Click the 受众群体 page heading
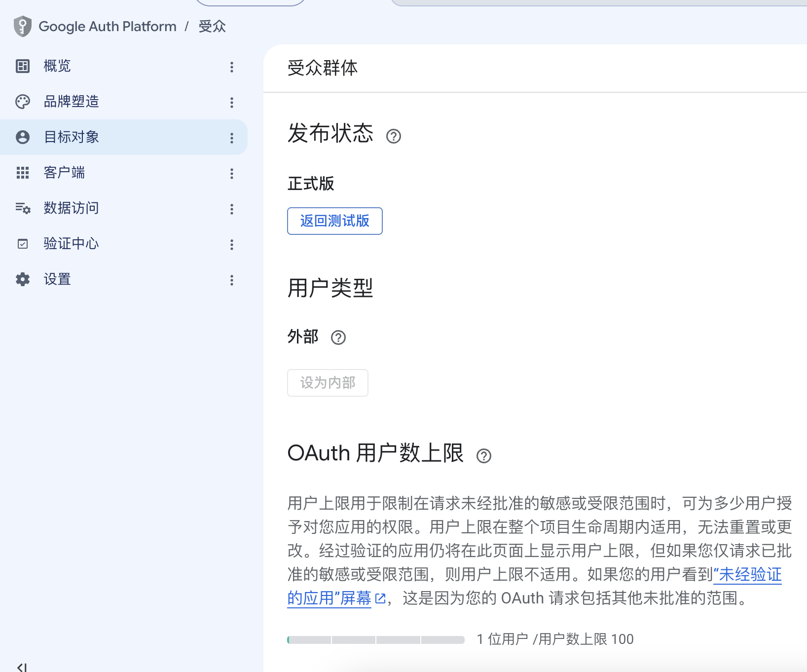 (323, 68)
